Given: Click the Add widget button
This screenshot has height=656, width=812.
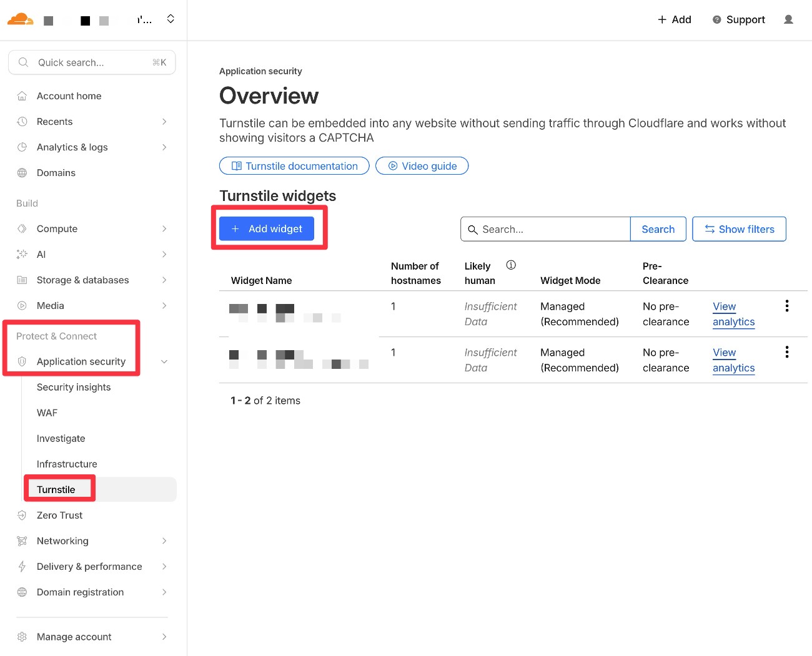Looking at the screenshot, I should point(266,228).
